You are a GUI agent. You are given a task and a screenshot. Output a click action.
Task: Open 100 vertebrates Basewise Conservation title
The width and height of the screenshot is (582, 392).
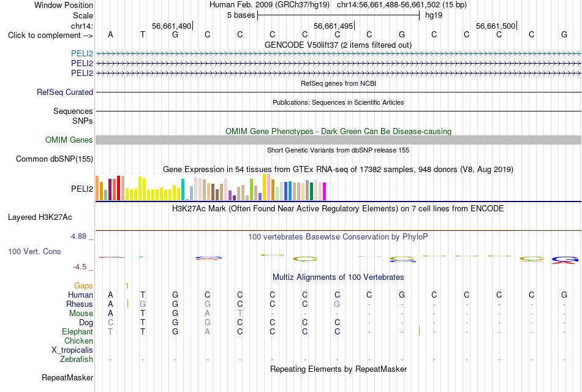[x=338, y=237]
